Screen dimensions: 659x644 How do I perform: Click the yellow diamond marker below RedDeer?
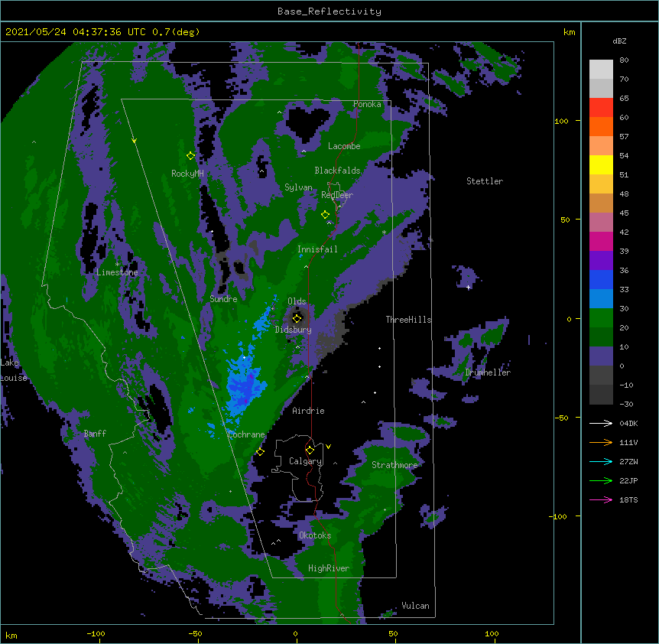325,215
